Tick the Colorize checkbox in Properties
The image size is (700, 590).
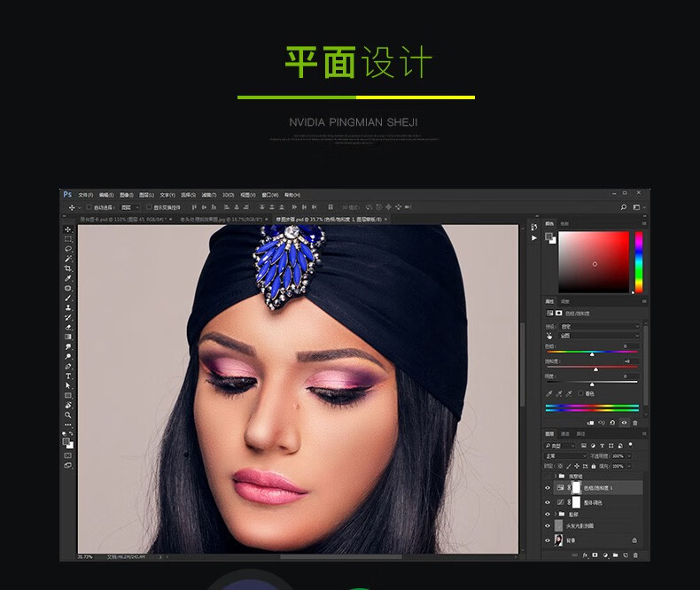(580, 393)
